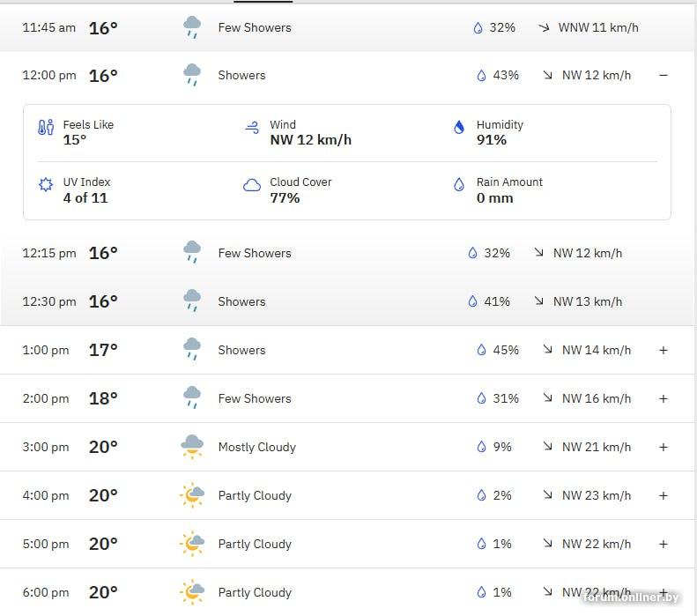Click the UV Index sun icon
Screen dimensions: 697x616
pyautogui.click(x=46, y=185)
